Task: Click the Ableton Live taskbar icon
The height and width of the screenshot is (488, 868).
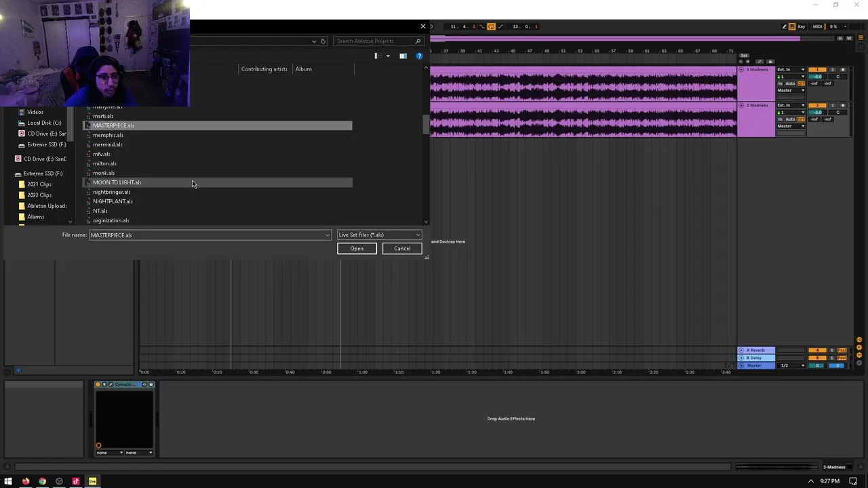Action: pos(92,481)
